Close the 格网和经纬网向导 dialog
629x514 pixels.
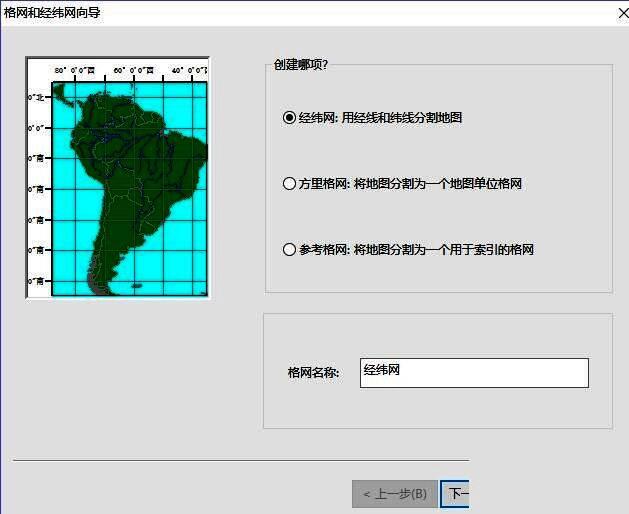(x=618, y=13)
